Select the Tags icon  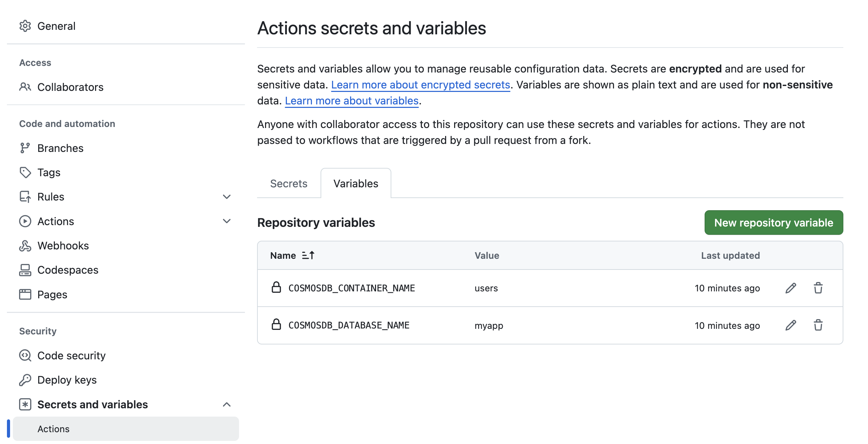(x=25, y=172)
